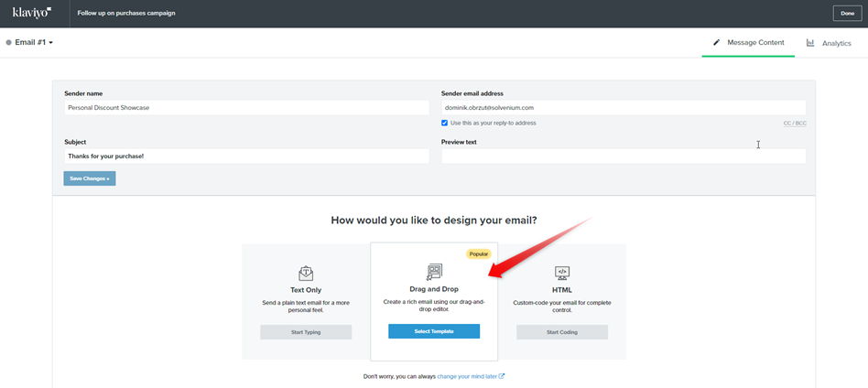
Task: Click the Text Only envelope icon
Action: point(306,273)
